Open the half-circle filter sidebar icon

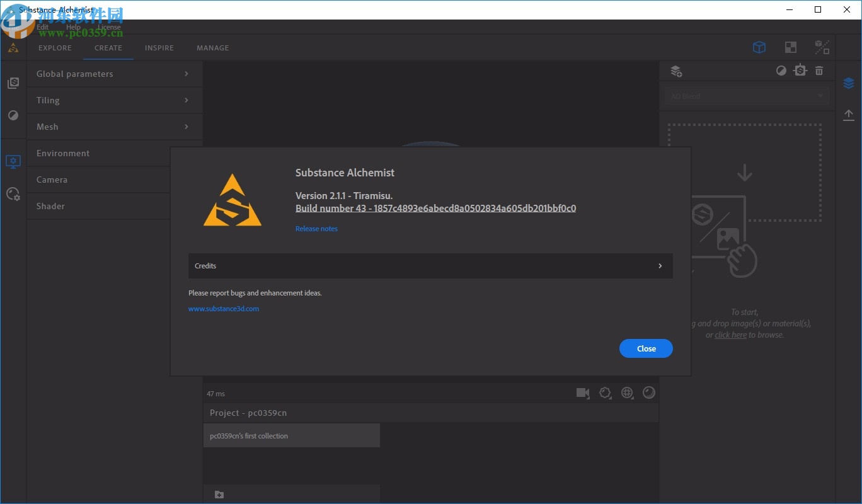pyautogui.click(x=13, y=116)
